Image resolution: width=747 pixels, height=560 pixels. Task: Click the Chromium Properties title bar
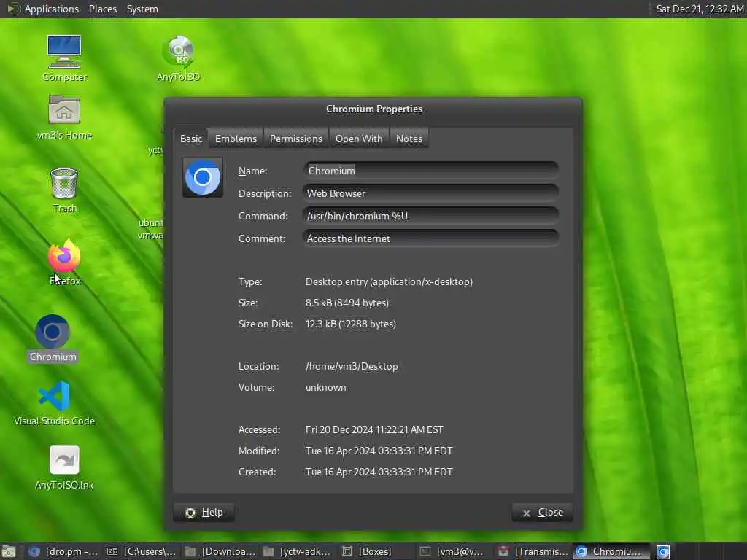(373, 109)
